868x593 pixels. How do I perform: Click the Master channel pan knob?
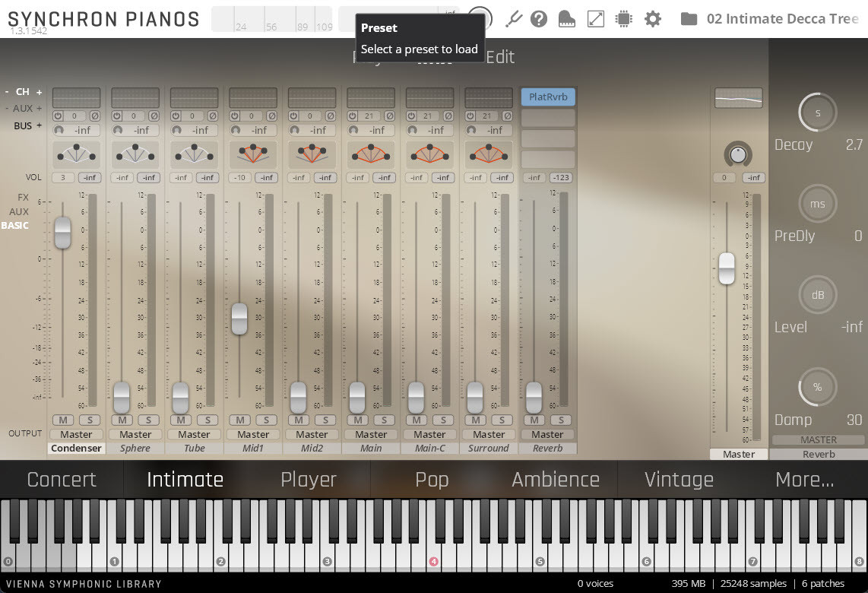click(x=738, y=154)
